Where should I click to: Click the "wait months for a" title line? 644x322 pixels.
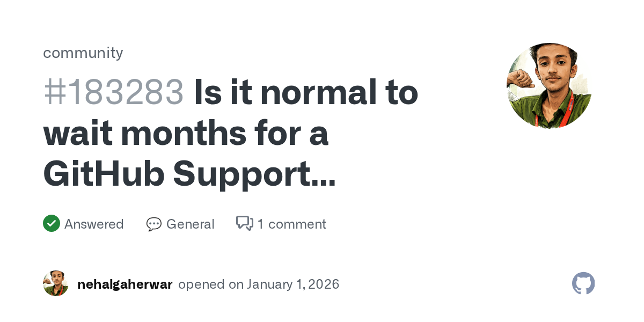tap(186, 134)
